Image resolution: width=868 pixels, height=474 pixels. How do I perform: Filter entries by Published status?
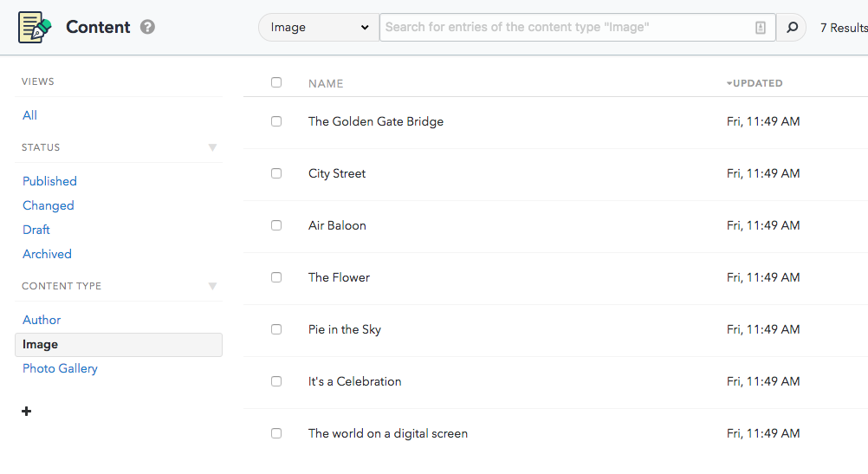coord(50,181)
